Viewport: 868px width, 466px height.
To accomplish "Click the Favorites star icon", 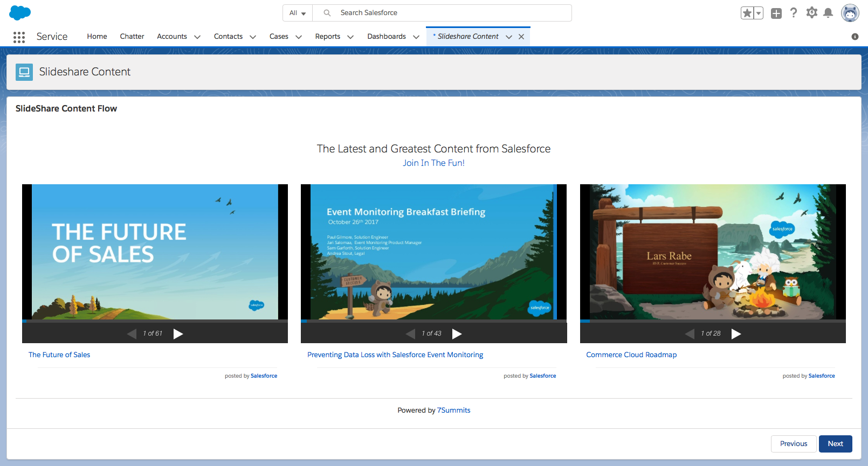I will (x=747, y=13).
